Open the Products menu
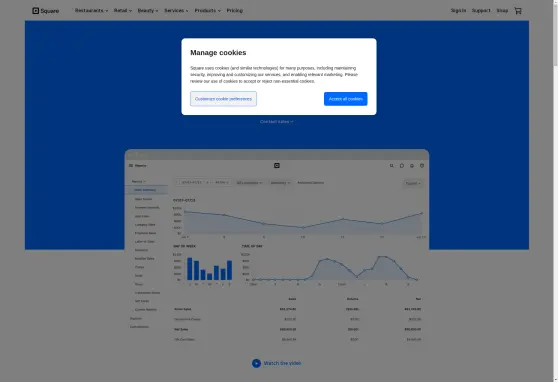Screen dimensions: 558x382 click(x=207, y=11)
